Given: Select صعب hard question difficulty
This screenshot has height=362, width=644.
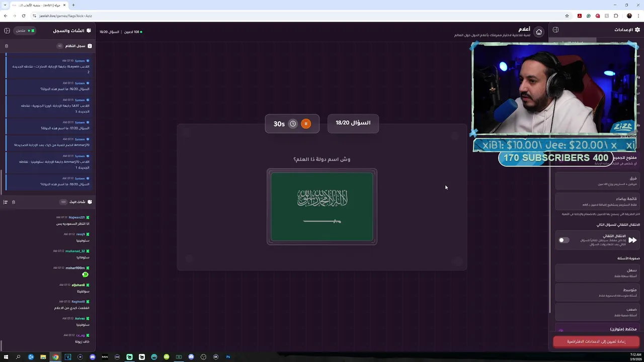Looking at the screenshot, I should pos(597,312).
